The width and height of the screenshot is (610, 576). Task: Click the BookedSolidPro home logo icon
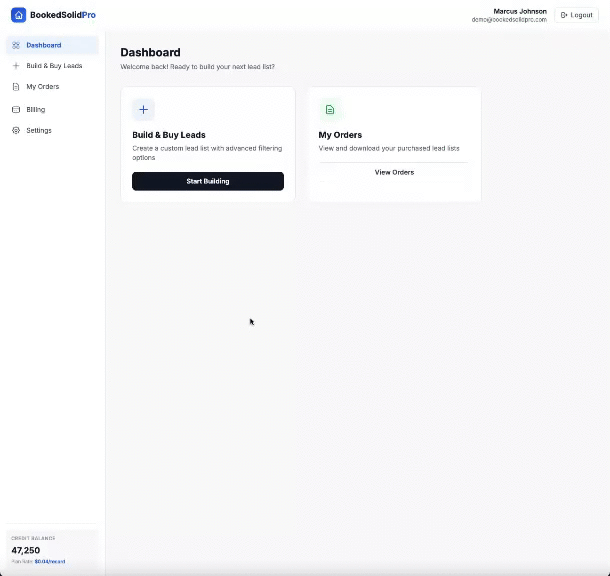click(x=18, y=15)
